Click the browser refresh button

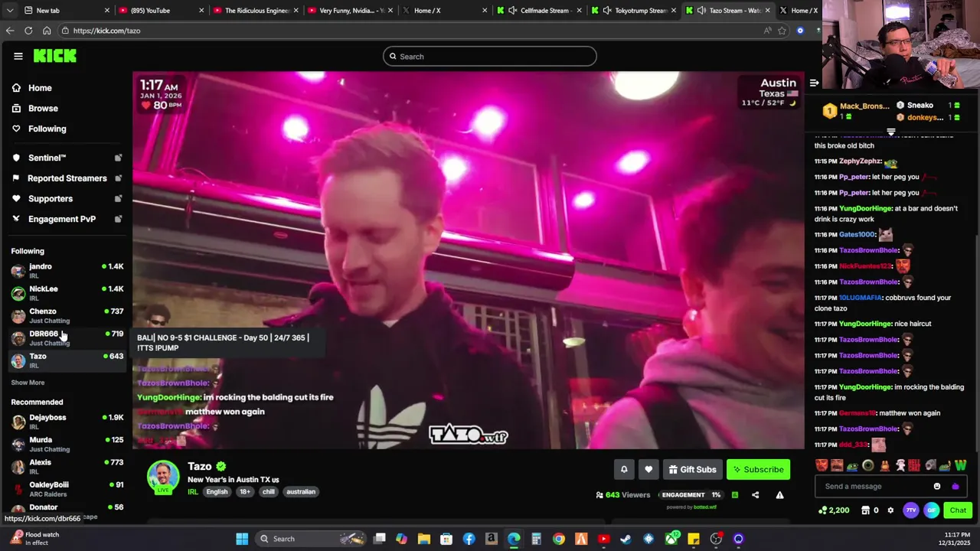[x=28, y=31]
